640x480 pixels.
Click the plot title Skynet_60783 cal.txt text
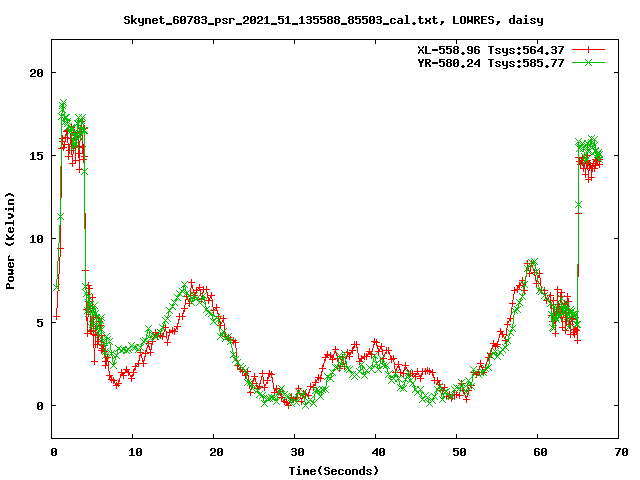coord(333,20)
